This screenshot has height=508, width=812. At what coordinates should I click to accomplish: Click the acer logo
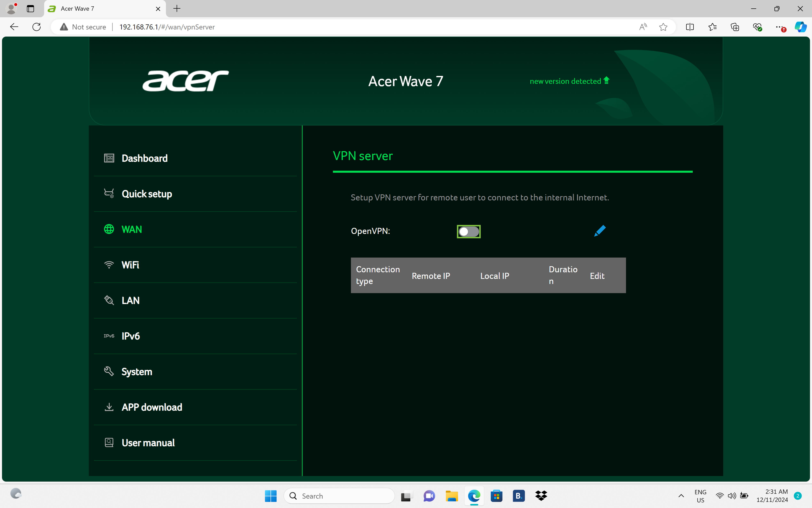(x=186, y=81)
